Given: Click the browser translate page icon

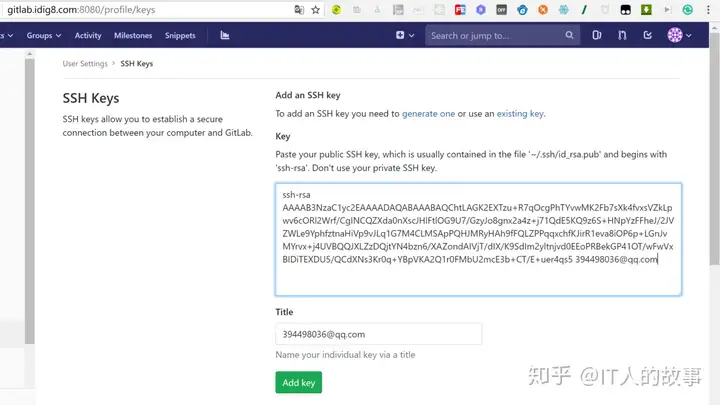Looking at the screenshot, I should coord(299,10).
